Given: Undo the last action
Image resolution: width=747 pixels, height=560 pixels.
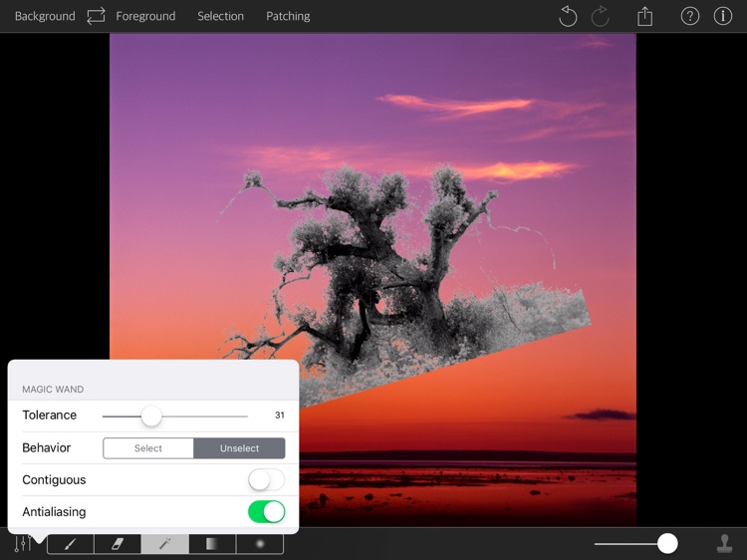Looking at the screenshot, I should click(x=568, y=16).
